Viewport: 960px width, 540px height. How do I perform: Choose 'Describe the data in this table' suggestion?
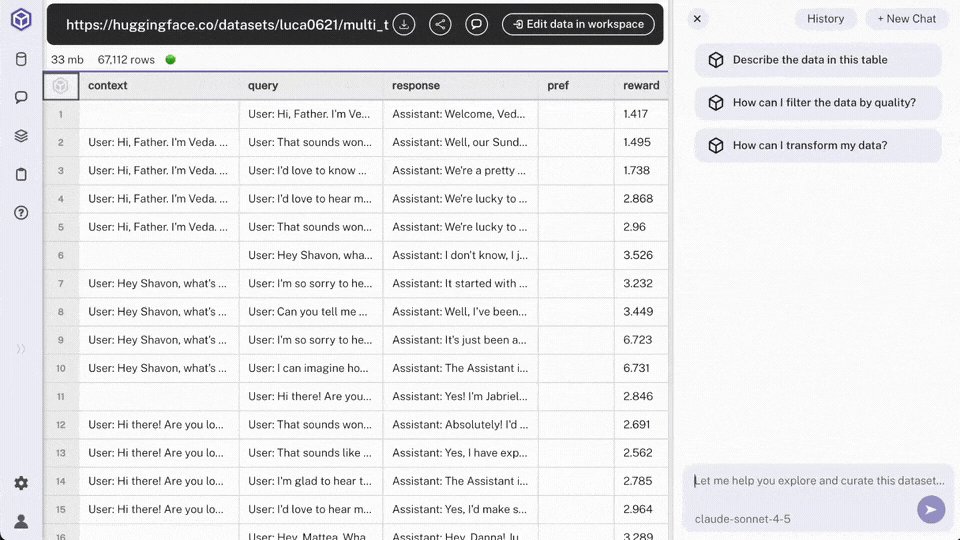pyautogui.click(x=818, y=60)
